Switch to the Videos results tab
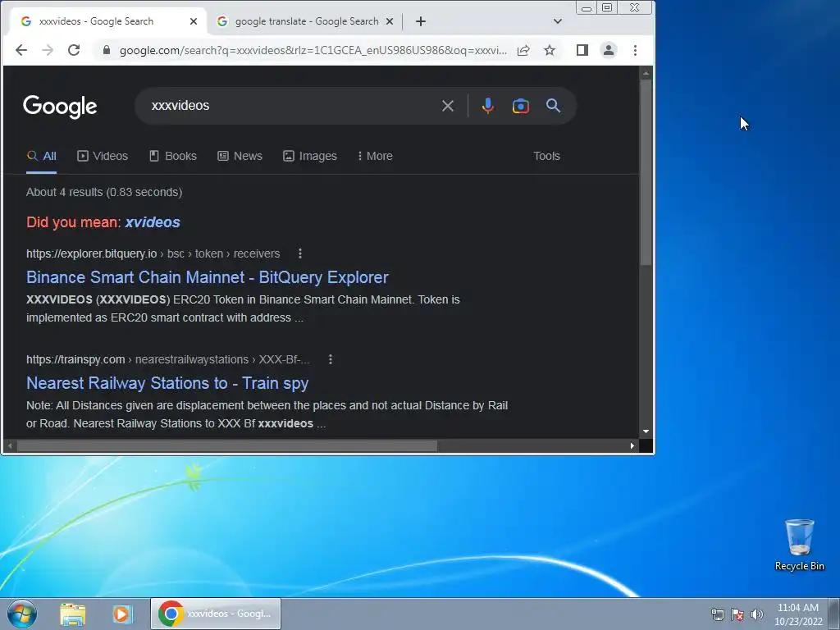Viewport: 840px width, 630px height. (103, 156)
